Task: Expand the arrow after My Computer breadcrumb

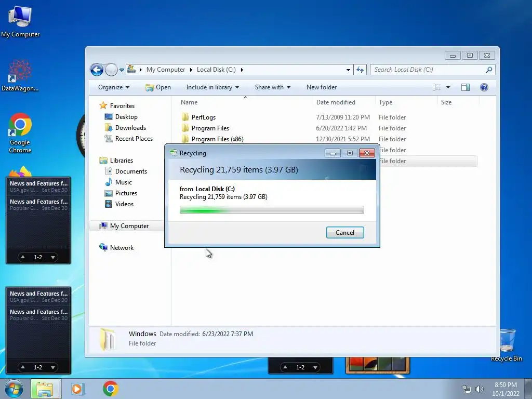Action: 191,70
